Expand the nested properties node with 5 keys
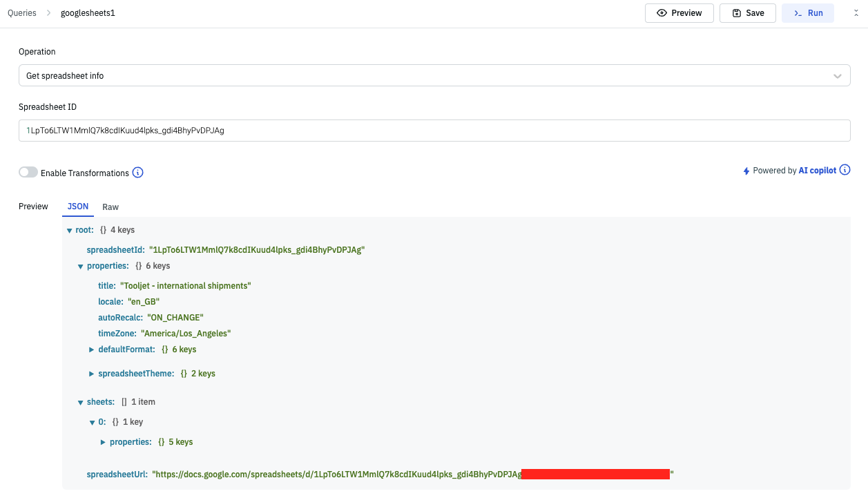The height and width of the screenshot is (498, 868). point(104,442)
